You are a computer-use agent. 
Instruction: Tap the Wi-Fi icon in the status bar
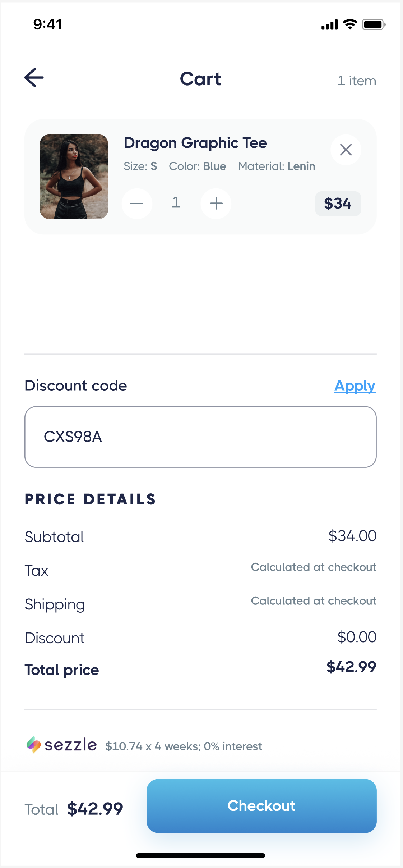(x=348, y=24)
